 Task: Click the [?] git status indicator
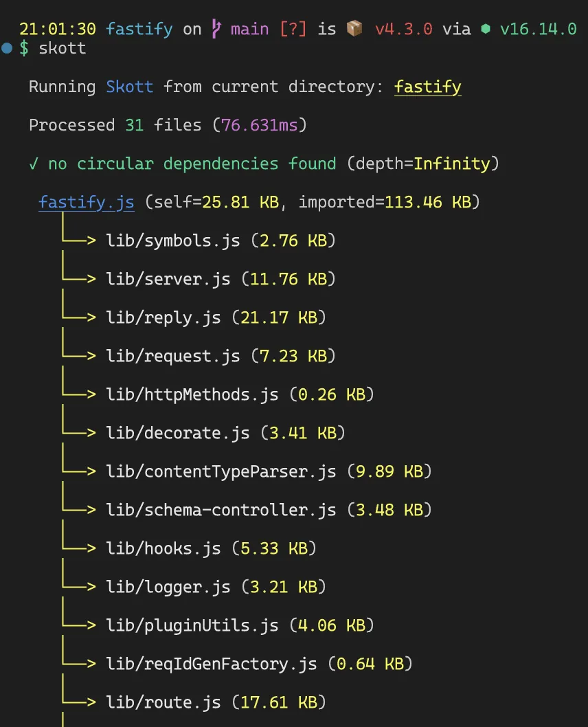point(293,30)
